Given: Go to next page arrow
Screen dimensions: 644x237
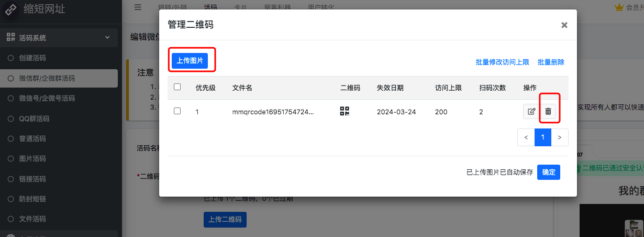Looking at the screenshot, I should (560, 137).
